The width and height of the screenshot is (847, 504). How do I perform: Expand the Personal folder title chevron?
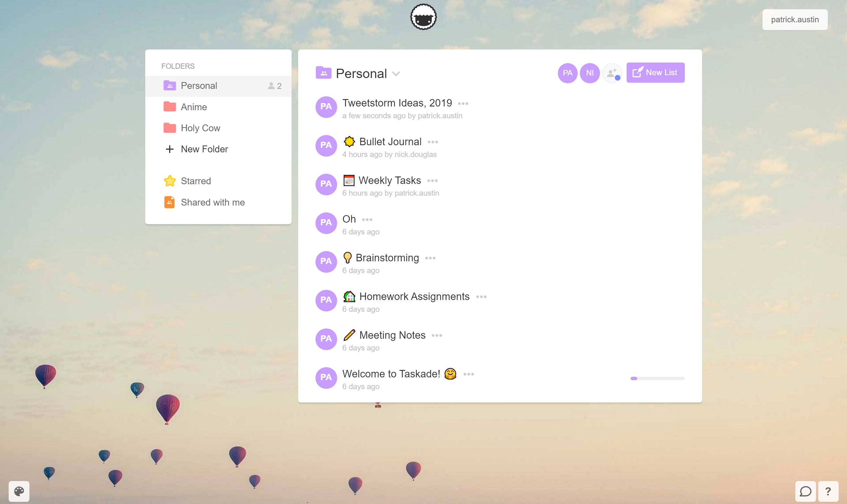(396, 74)
